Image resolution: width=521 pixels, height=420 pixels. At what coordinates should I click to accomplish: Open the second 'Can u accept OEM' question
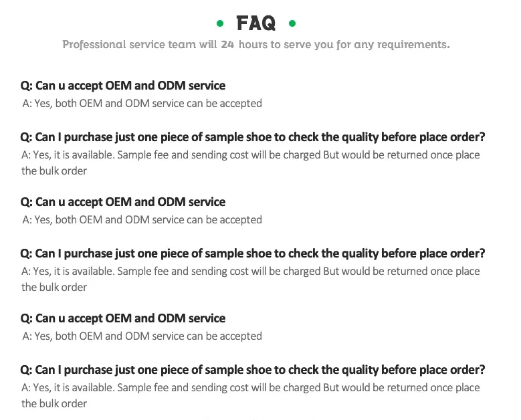coord(123,202)
